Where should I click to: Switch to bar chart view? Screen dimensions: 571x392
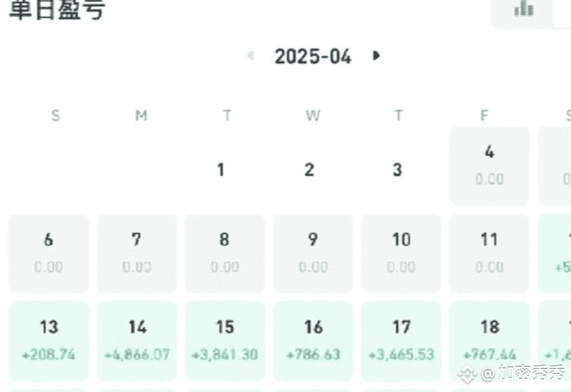(523, 8)
